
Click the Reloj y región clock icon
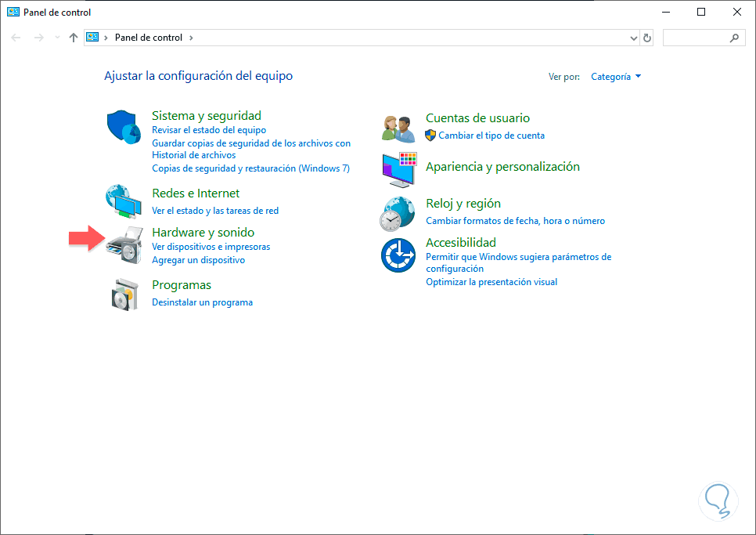pyautogui.click(x=398, y=214)
